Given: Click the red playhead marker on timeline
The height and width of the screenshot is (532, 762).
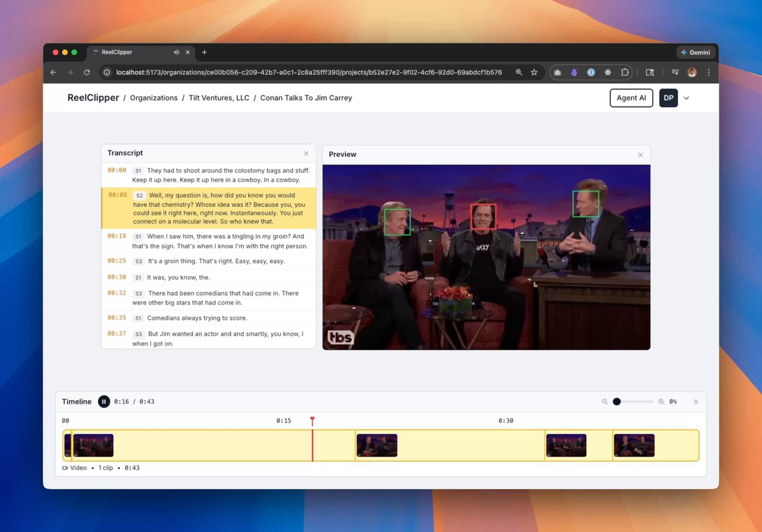Looking at the screenshot, I should click(312, 420).
